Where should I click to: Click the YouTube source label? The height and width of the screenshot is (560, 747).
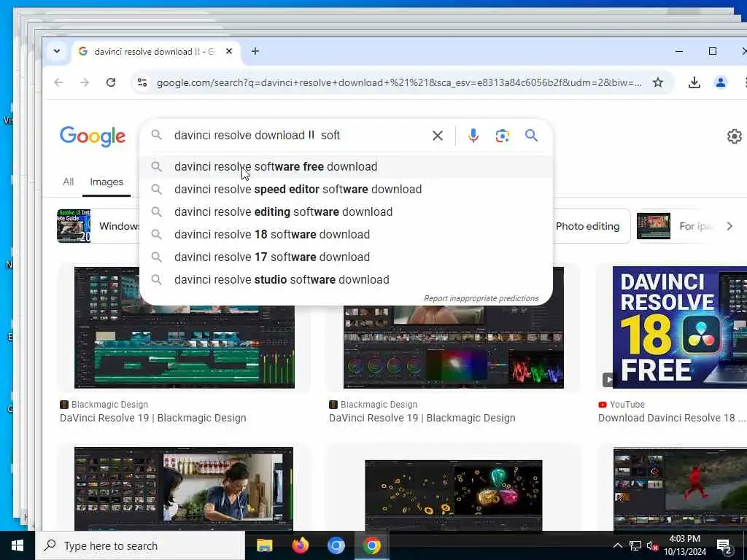(x=627, y=404)
